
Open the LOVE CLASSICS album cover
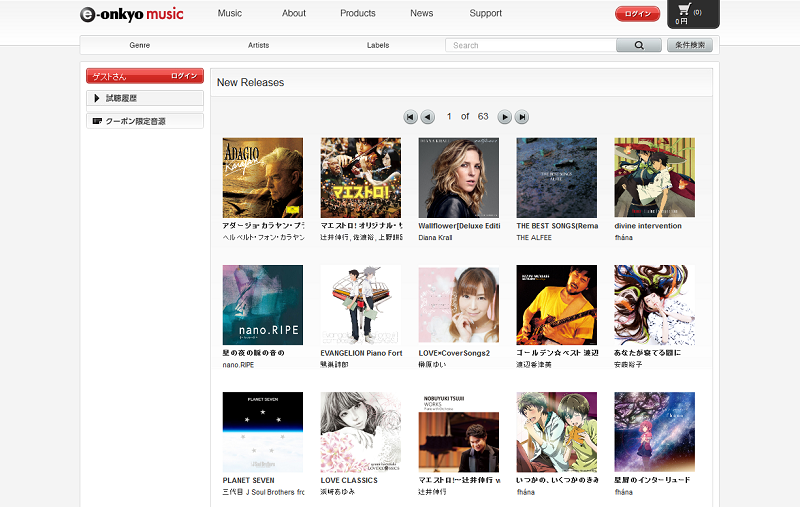tap(361, 432)
